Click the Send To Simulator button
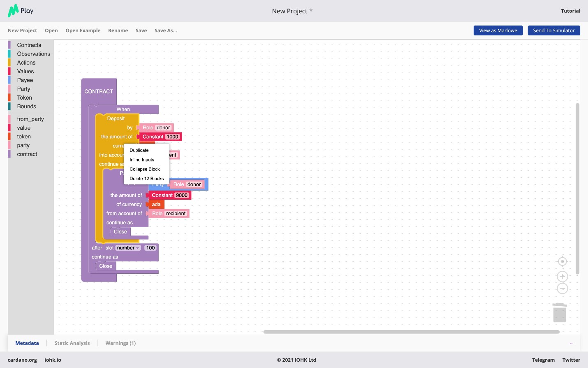588x368 pixels. [554, 30]
